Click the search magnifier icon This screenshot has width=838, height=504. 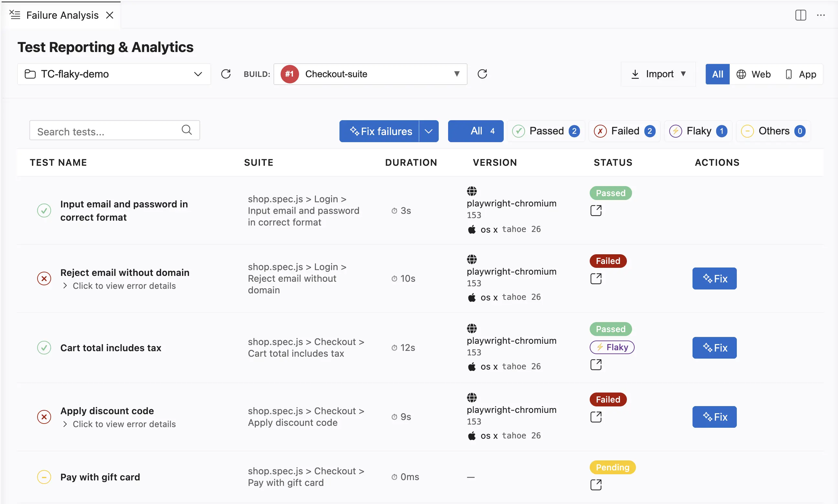(x=187, y=130)
